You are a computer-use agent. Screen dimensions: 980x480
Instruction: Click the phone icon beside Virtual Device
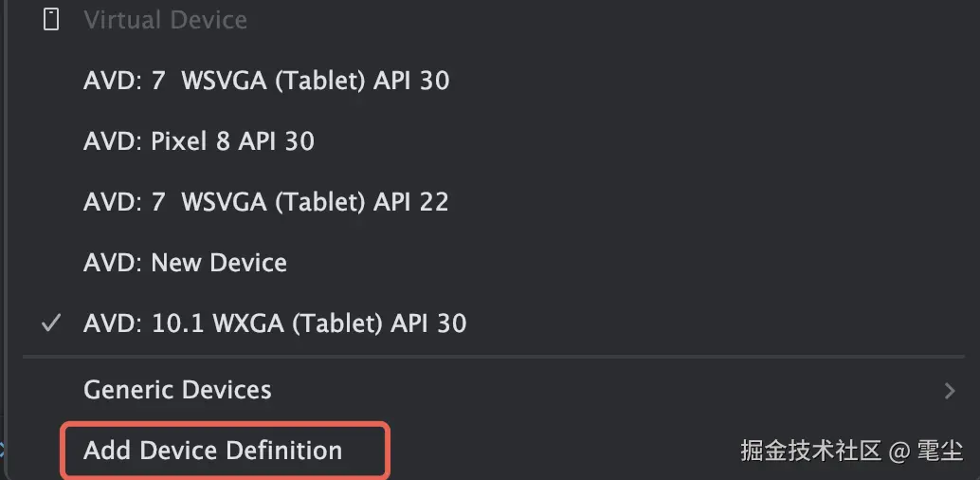pos(50,20)
